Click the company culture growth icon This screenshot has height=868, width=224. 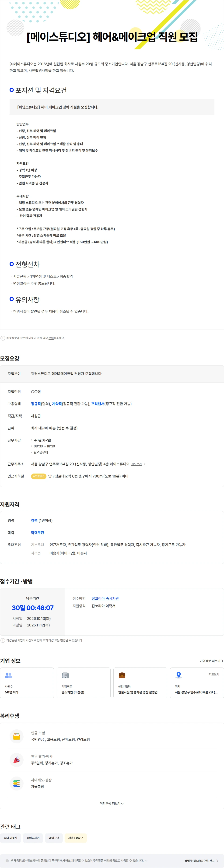pos(17,784)
